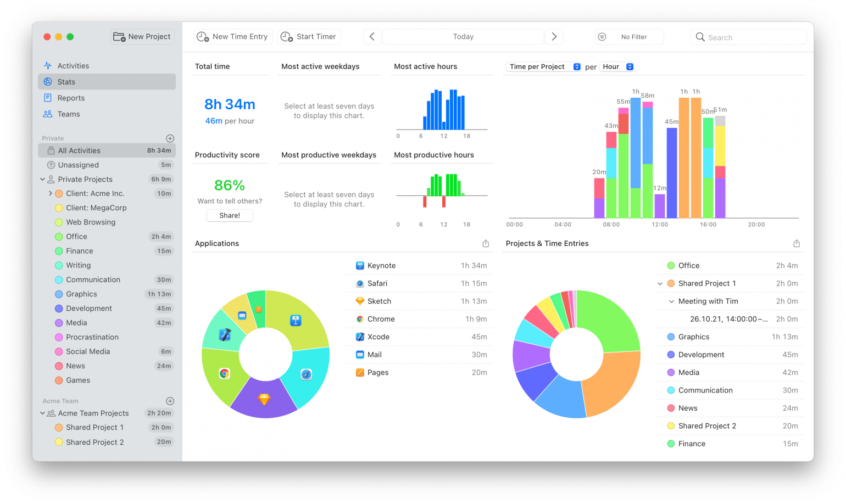Screen dimensions: 846x504
Task: Click the search magnifier icon
Action: [700, 37]
